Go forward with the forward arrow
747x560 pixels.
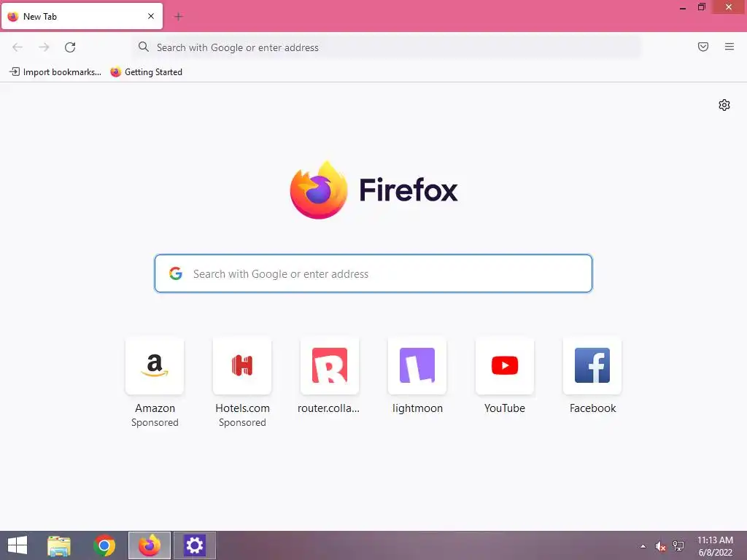(x=44, y=47)
